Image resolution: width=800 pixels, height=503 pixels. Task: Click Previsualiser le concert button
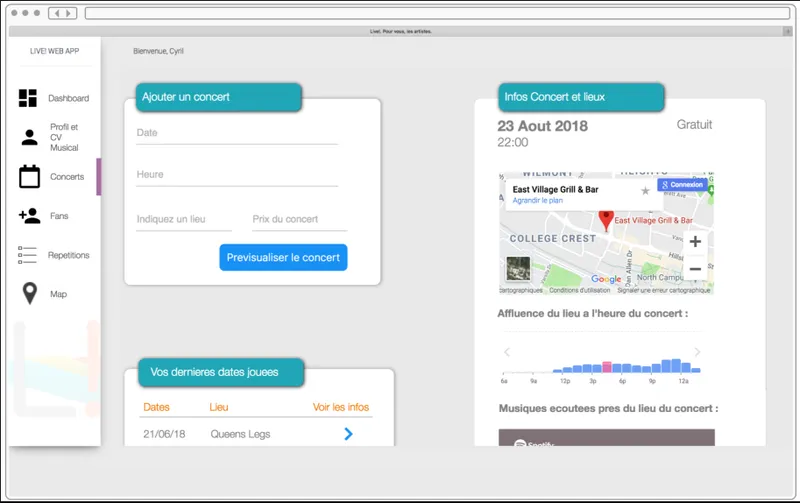(x=283, y=258)
